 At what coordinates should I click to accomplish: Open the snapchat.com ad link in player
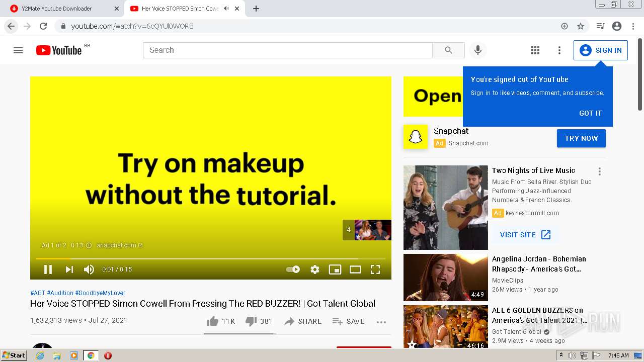120,245
